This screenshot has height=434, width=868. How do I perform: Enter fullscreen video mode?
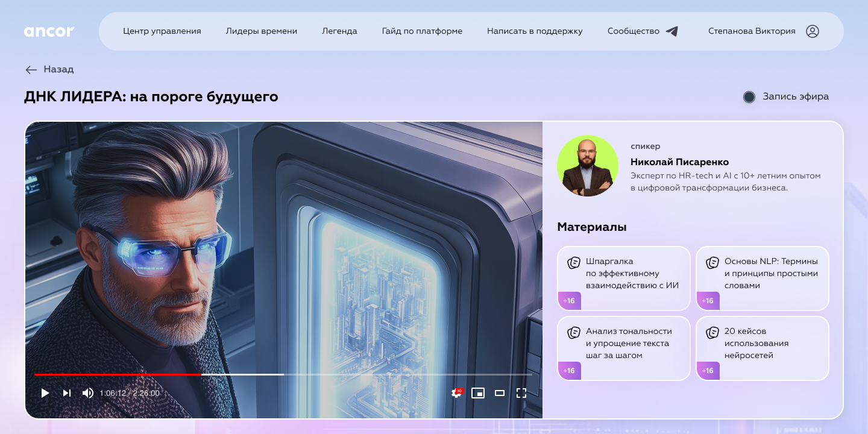[x=521, y=393]
